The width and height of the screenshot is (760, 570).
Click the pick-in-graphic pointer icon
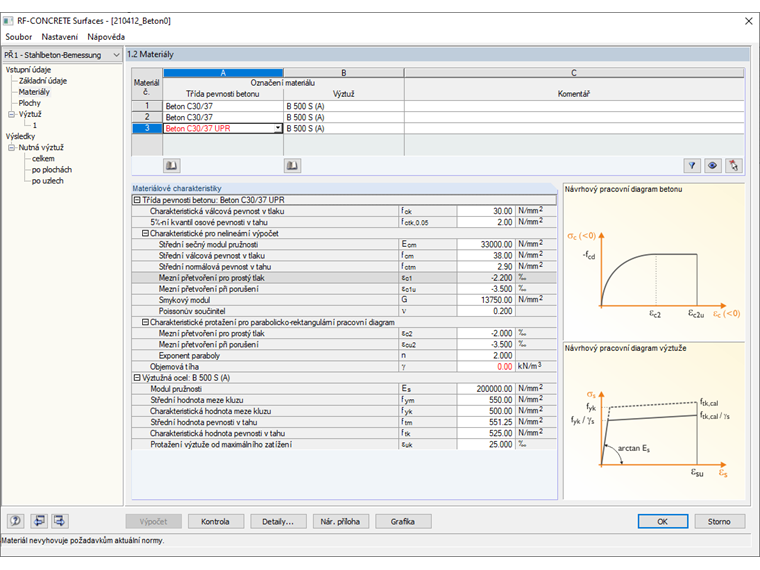[x=733, y=166]
